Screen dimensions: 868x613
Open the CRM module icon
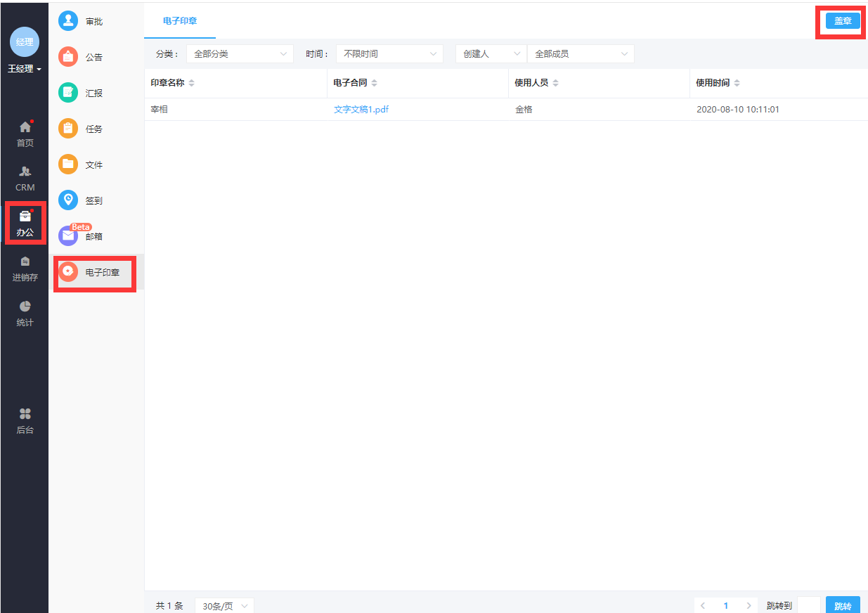click(x=25, y=172)
